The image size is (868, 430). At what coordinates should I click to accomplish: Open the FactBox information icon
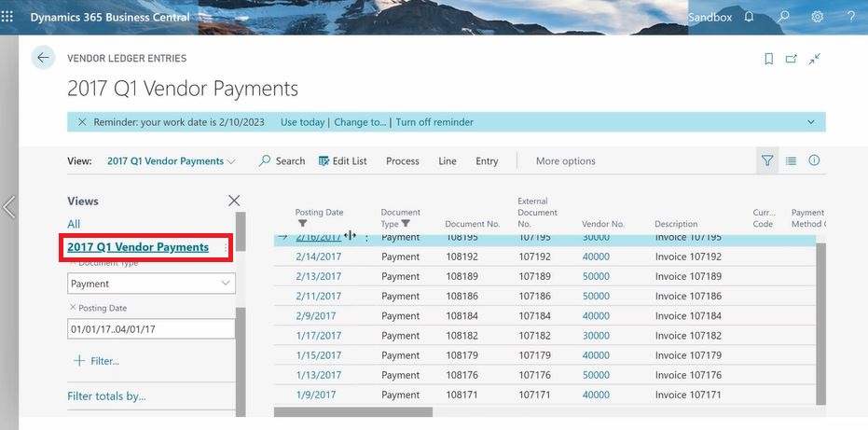coord(814,160)
